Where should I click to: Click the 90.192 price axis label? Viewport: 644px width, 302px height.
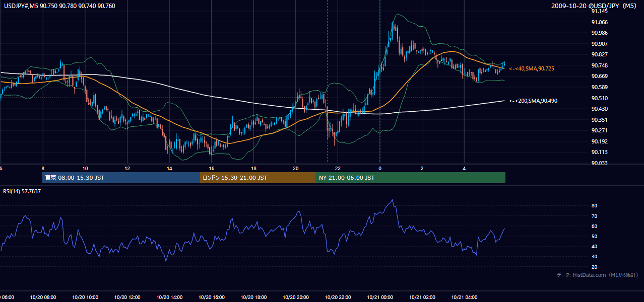click(x=599, y=142)
